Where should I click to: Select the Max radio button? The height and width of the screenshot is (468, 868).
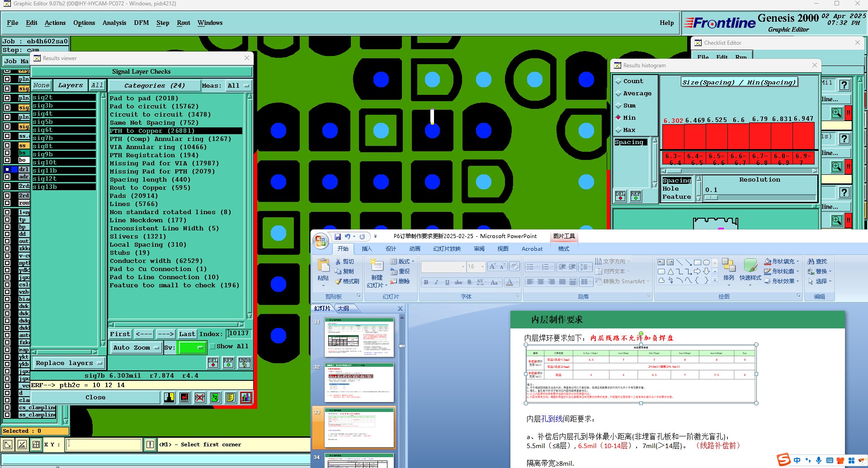[618, 130]
